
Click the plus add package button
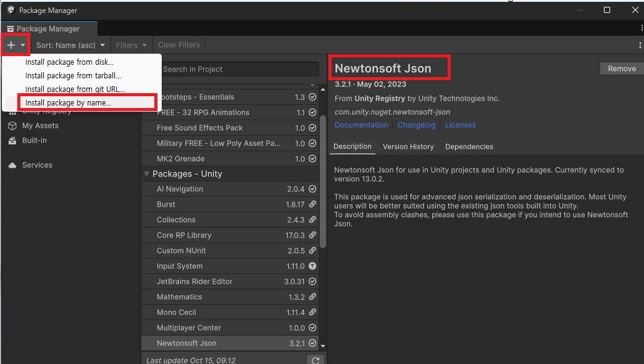point(11,45)
